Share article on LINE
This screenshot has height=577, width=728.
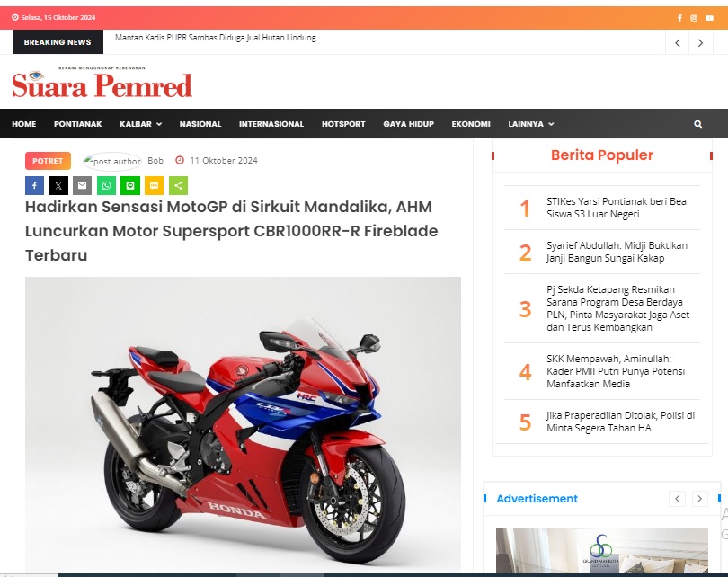click(130, 186)
